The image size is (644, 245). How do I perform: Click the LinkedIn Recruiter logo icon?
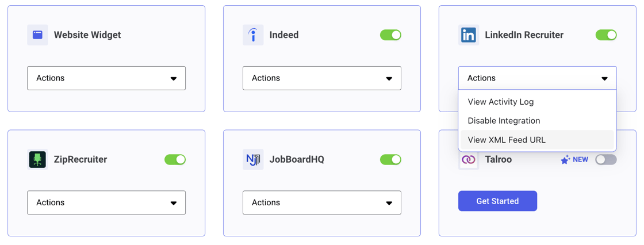[x=469, y=35]
